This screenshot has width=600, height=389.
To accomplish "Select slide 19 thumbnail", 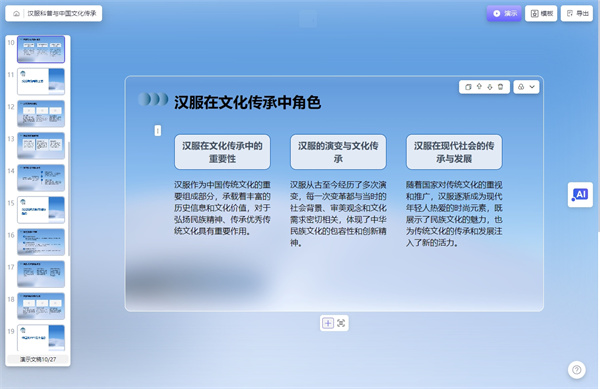I will click(41, 338).
